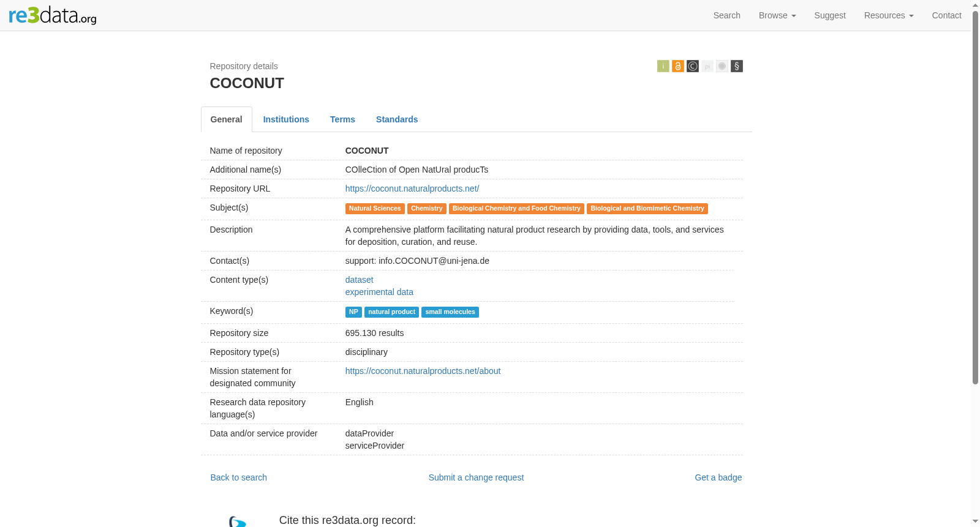Click the greyed-out certificate seal icon
The image size is (980, 527).
point(722,66)
